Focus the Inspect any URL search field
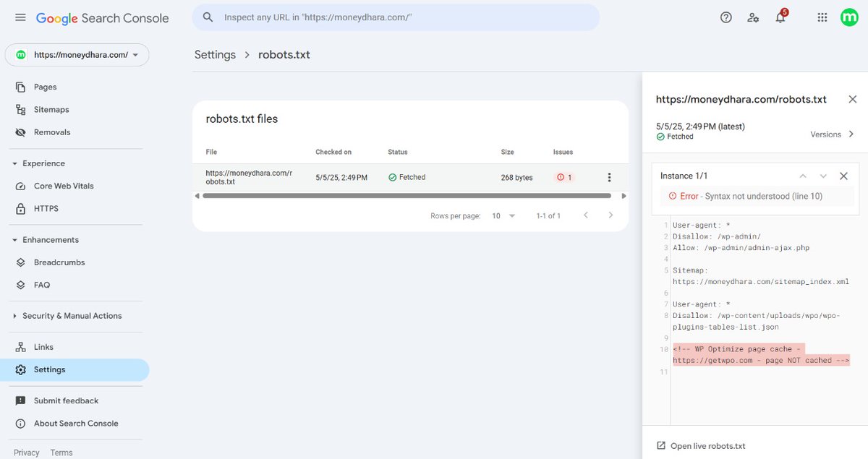The width and height of the screenshot is (868, 459). tap(396, 17)
